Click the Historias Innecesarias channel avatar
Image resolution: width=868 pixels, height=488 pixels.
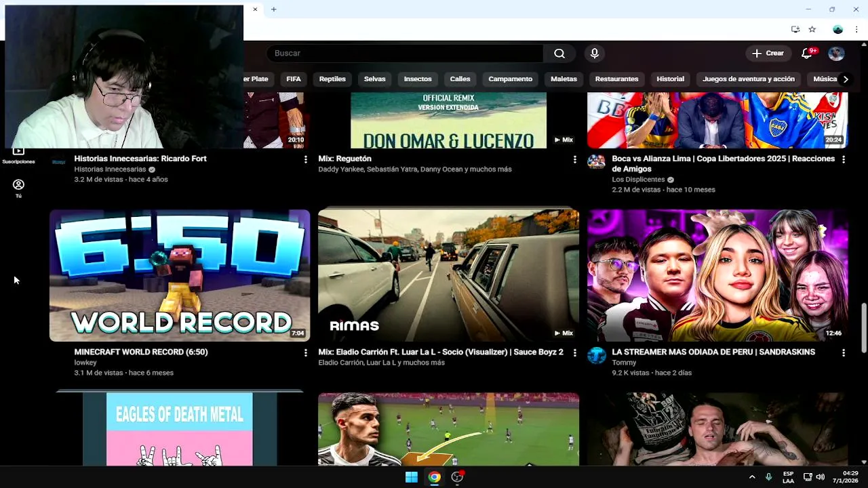point(59,161)
